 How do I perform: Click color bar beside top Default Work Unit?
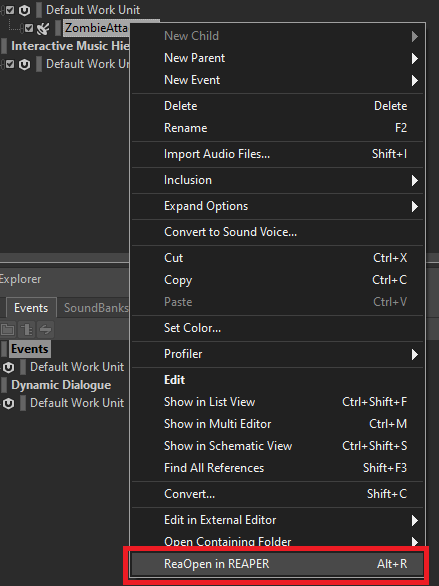pyautogui.click(x=39, y=10)
